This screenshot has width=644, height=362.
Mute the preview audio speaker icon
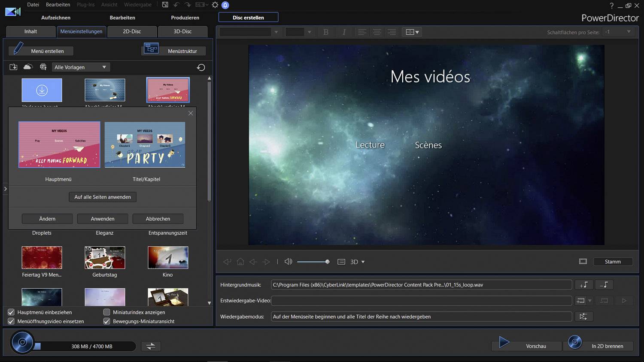pyautogui.click(x=288, y=261)
